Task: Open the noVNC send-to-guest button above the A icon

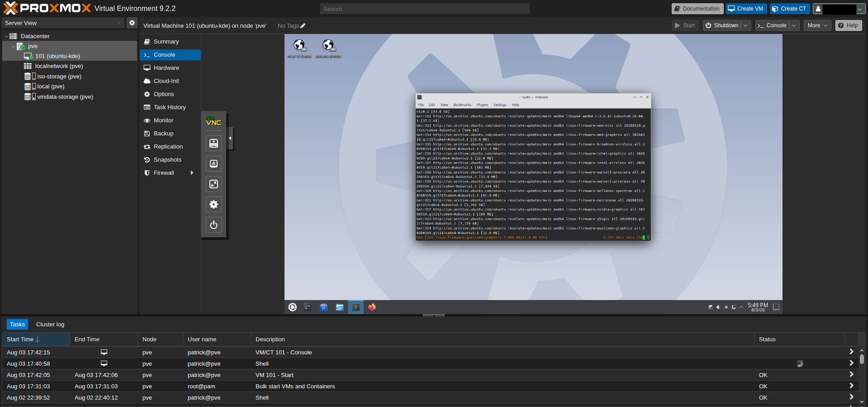Action: pyautogui.click(x=214, y=143)
